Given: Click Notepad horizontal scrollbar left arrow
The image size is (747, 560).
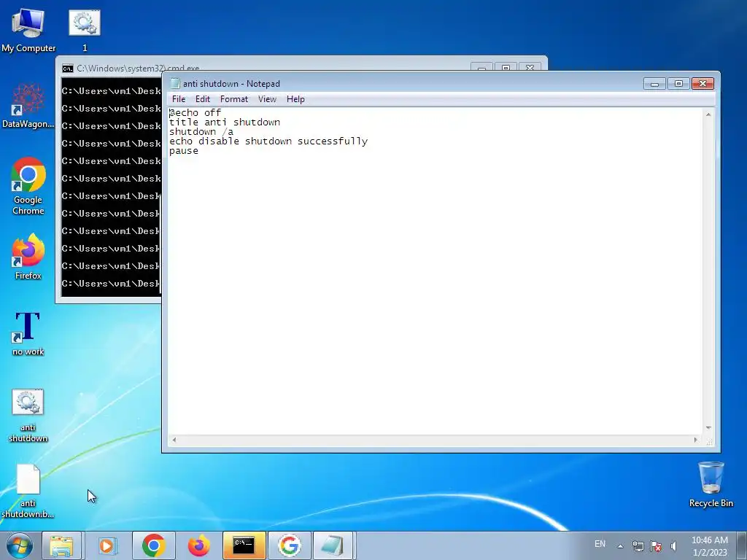Looking at the screenshot, I should 174,440.
